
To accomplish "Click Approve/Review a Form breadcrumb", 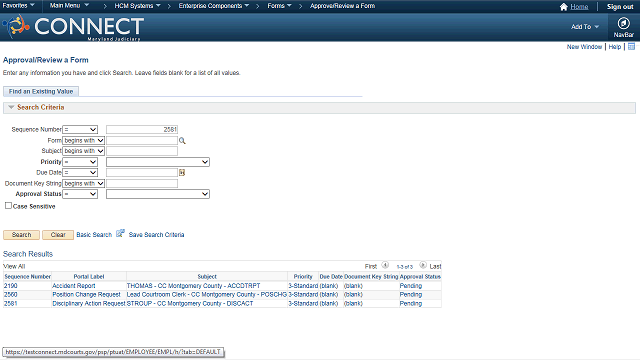I will pyautogui.click(x=342, y=6).
